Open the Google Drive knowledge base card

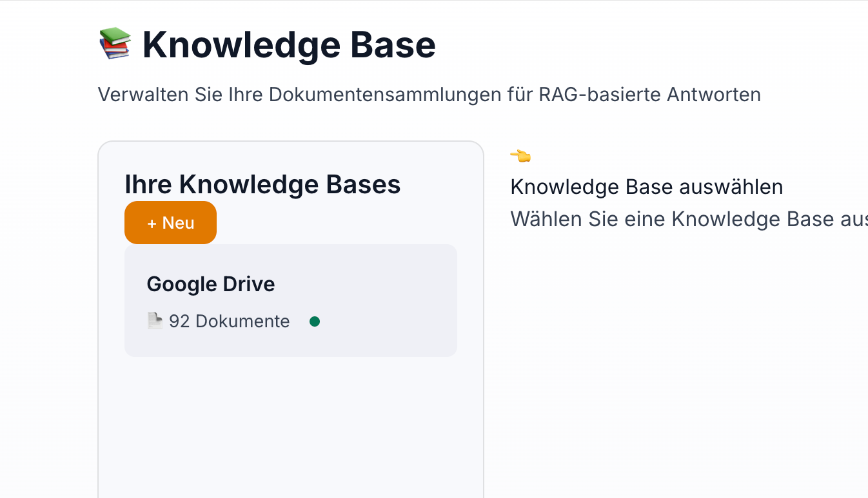[290, 300]
